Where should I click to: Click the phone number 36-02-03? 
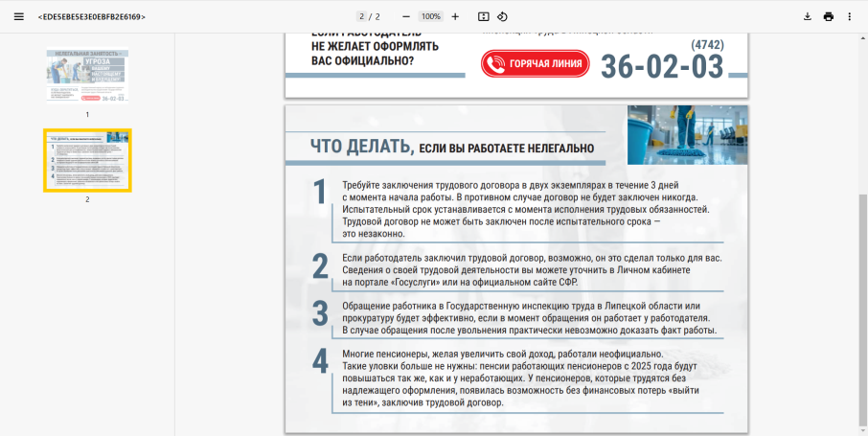point(662,66)
